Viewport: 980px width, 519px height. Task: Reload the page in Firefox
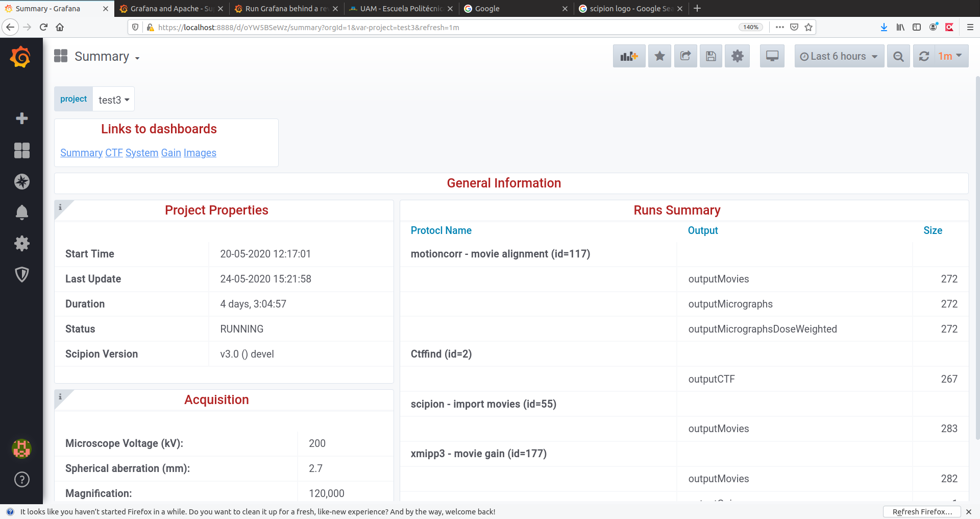(43, 27)
